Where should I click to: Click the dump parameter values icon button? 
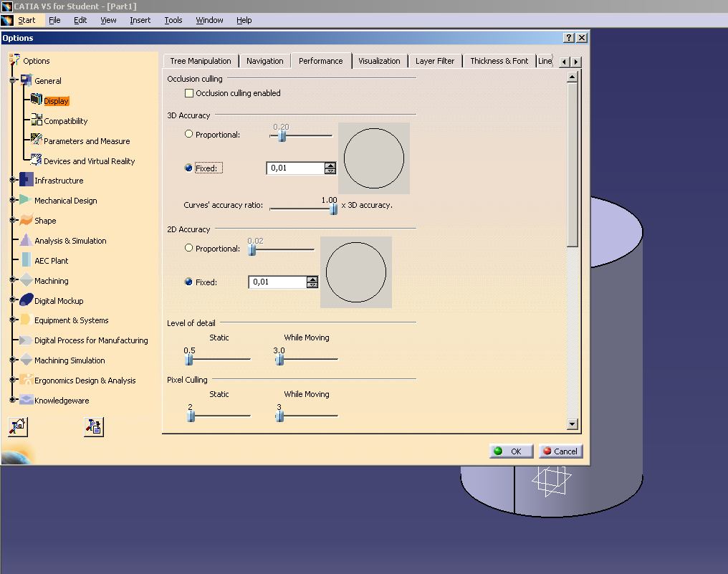[94, 427]
